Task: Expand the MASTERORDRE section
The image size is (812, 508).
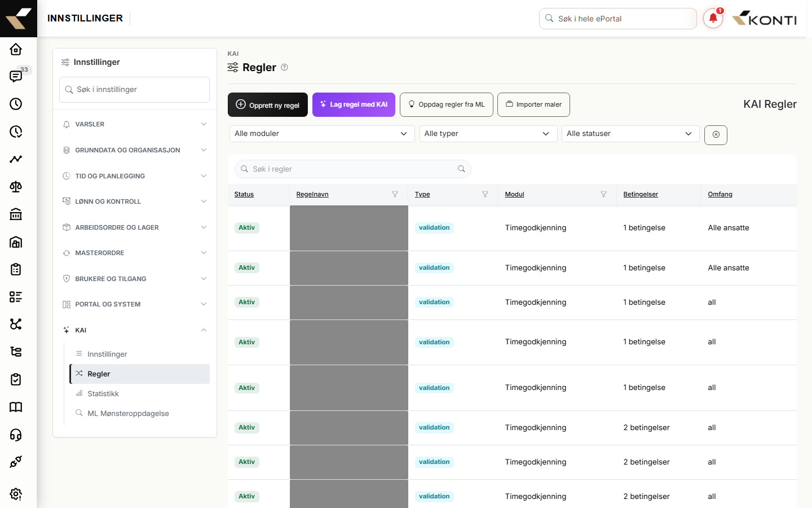Action: pos(135,253)
